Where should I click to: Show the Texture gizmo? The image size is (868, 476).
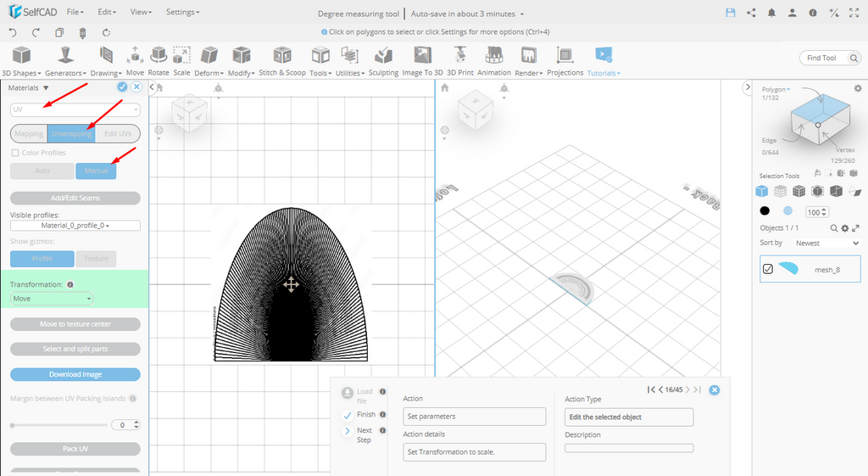pyautogui.click(x=97, y=258)
